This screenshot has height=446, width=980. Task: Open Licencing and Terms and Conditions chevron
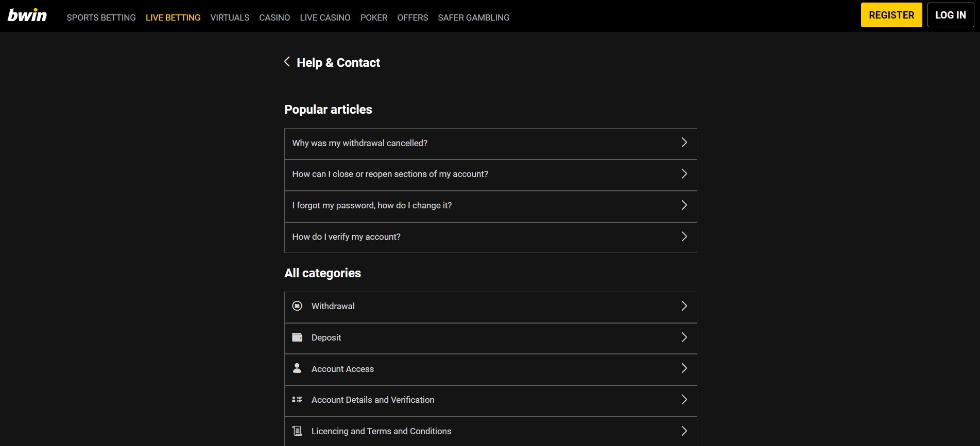(x=684, y=431)
